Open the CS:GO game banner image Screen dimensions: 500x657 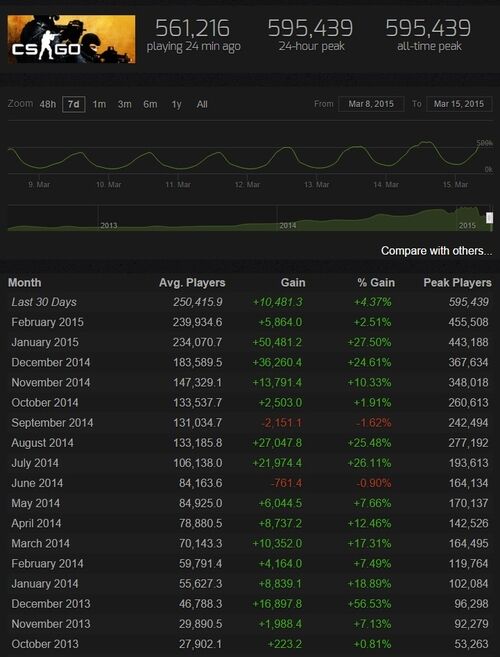72,39
